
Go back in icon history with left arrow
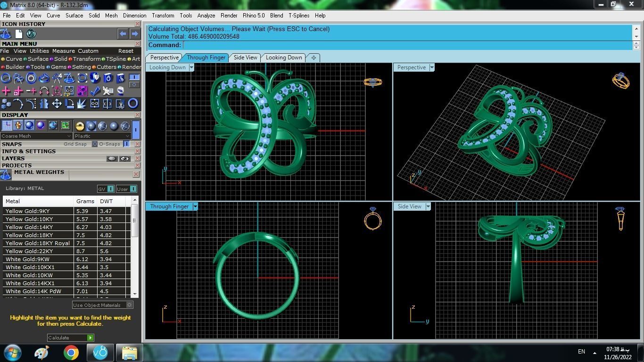coord(123,33)
